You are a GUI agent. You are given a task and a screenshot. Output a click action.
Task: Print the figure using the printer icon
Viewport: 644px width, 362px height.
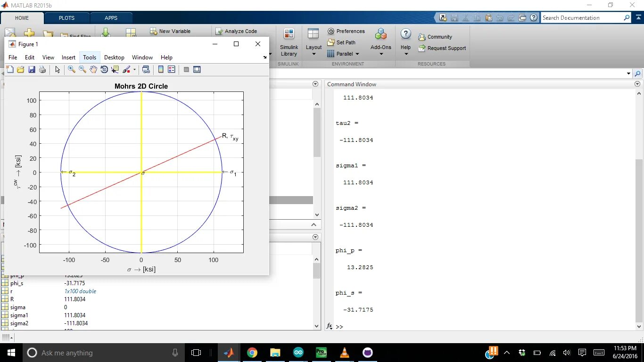coord(42,69)
